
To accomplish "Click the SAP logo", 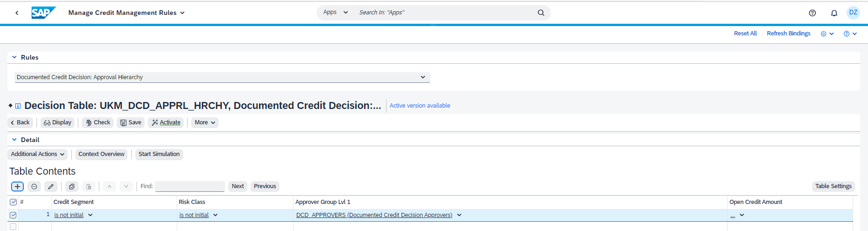I will (x=43, y=13).
